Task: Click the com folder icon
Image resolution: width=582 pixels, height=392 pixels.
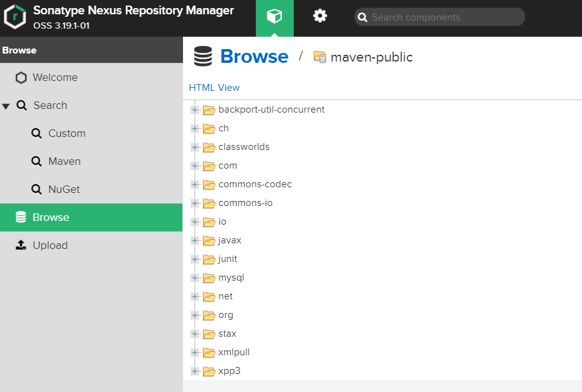Action: pos(209,166)
